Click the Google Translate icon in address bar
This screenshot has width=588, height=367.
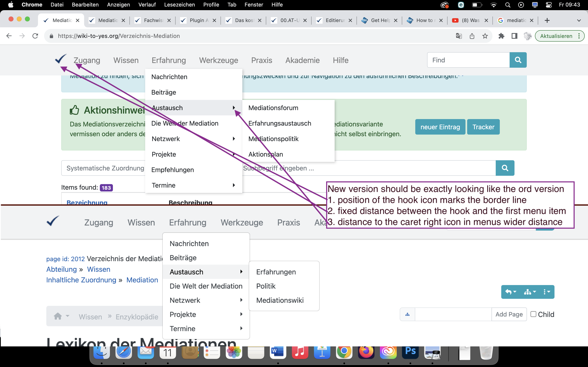459,36
